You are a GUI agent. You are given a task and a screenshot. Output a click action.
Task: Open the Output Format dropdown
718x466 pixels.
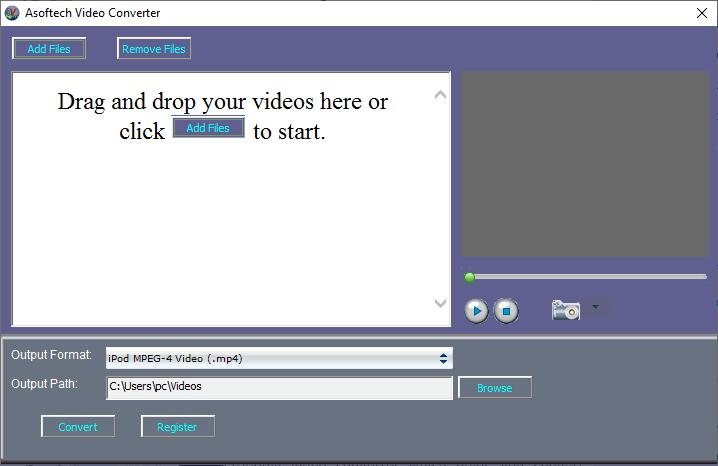tap(279, 358)
